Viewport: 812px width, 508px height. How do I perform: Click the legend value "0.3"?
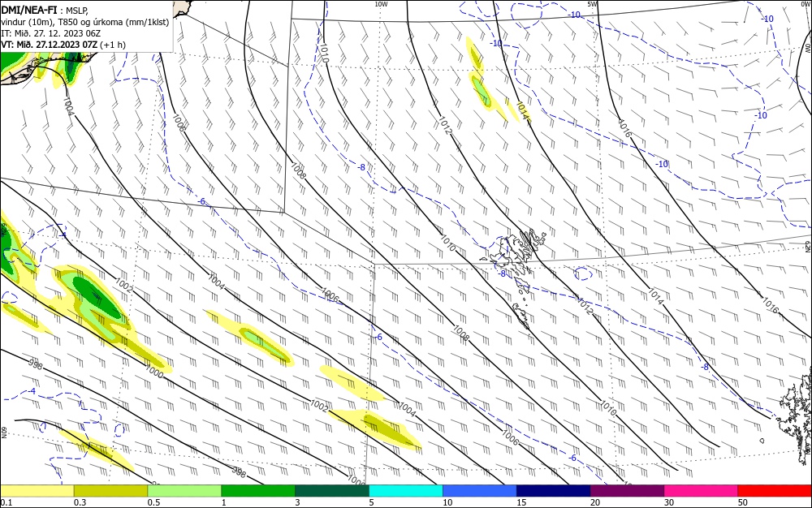click(x=80, y=502)
